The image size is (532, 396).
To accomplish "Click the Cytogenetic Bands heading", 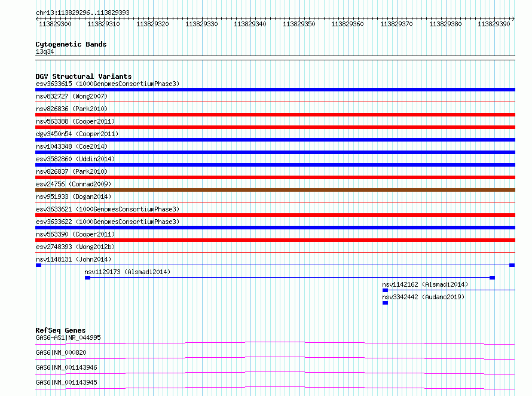I will click(71, 44).
